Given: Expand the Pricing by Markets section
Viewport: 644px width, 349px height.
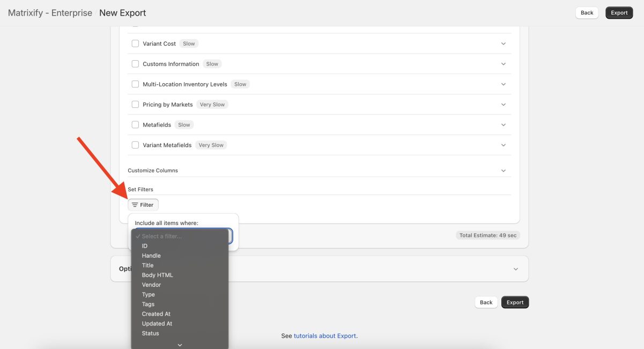Looking at the screenshot, I should click(503, 104).
